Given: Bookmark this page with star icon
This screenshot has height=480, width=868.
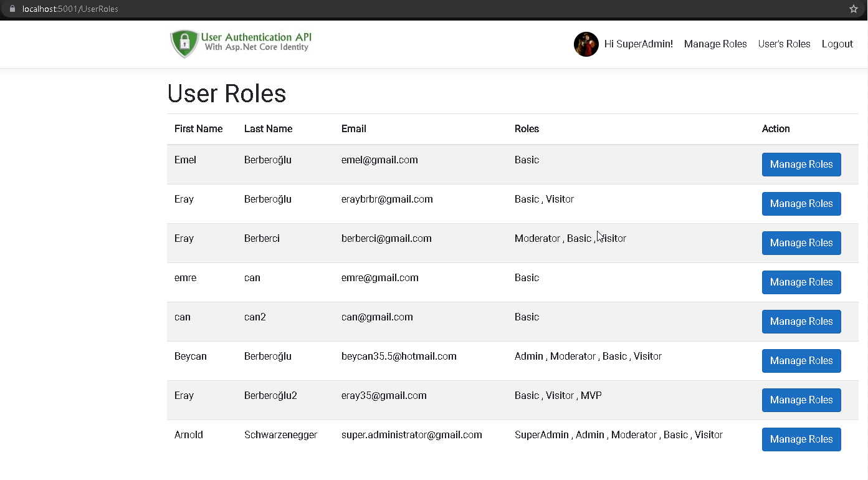Looking at the screenshot, I should coord(854,9).
